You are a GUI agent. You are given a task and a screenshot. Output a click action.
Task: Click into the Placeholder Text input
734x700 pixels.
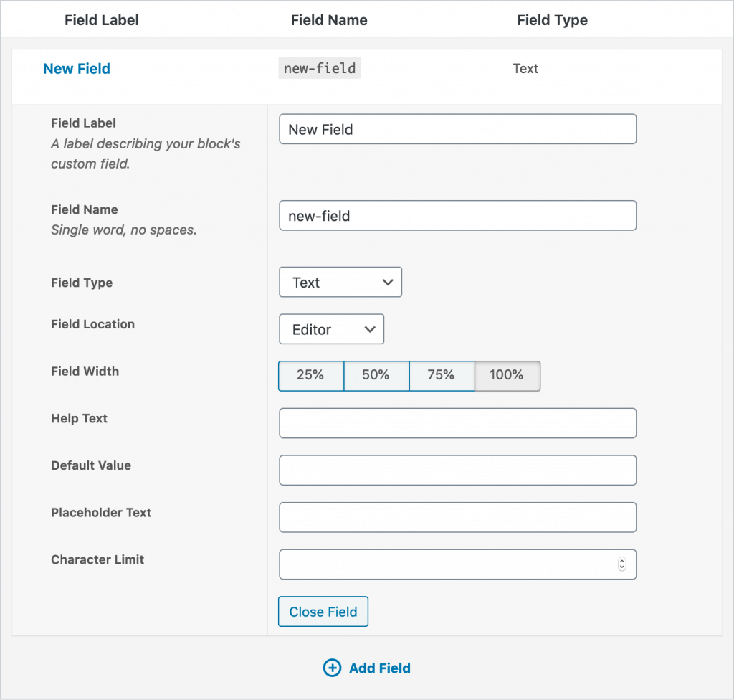[x=457, y=517]
